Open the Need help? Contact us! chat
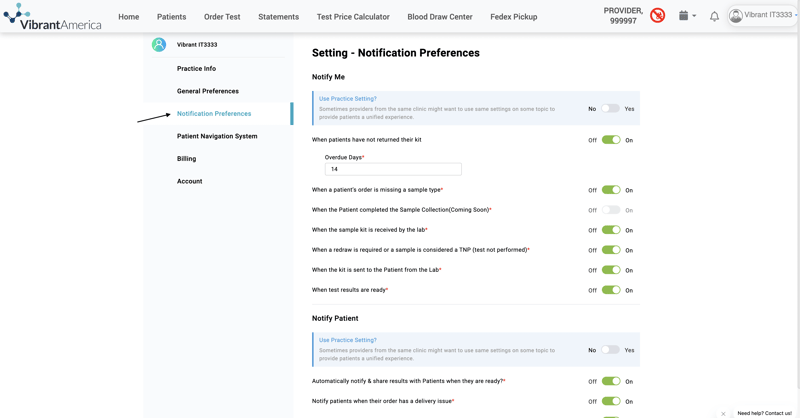The width and height of the screenshot is (800, 418). (764, 413)
